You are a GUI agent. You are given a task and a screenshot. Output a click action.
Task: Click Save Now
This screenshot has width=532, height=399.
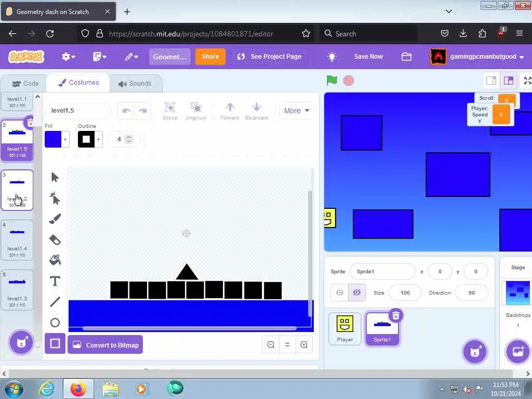tap(368, 57)
